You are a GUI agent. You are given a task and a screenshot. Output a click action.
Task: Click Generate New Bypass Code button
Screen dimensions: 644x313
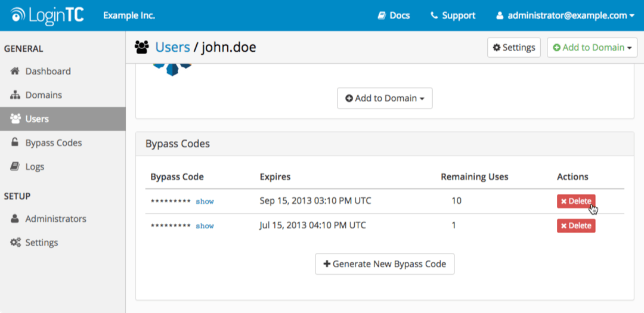tap(385, 264)
